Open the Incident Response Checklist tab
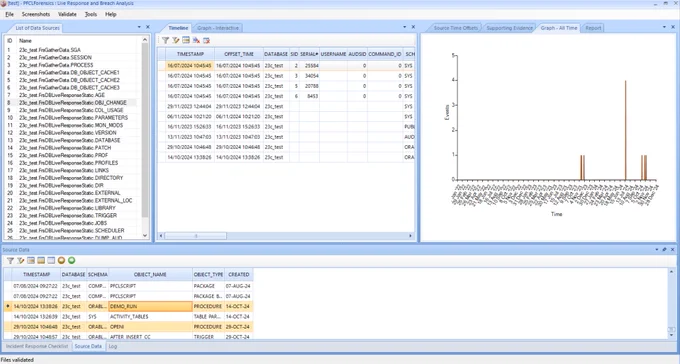The width and height of the screenshot is (680, 364). click(37, 346)
